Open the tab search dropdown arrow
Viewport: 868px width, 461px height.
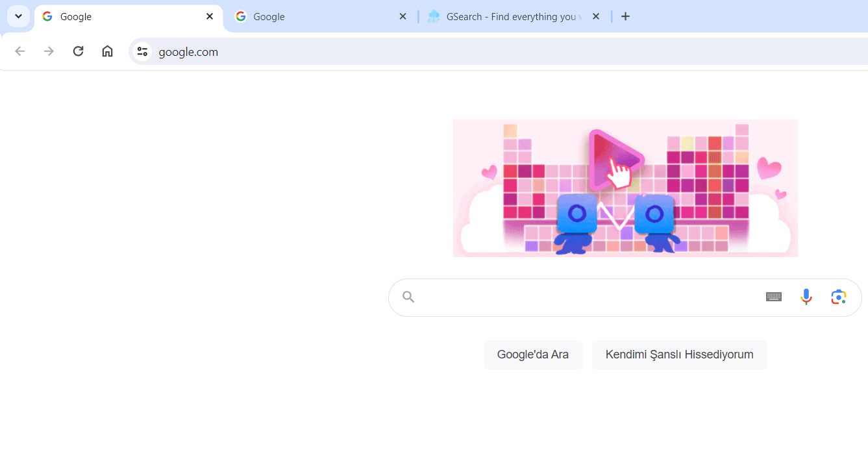18,16
